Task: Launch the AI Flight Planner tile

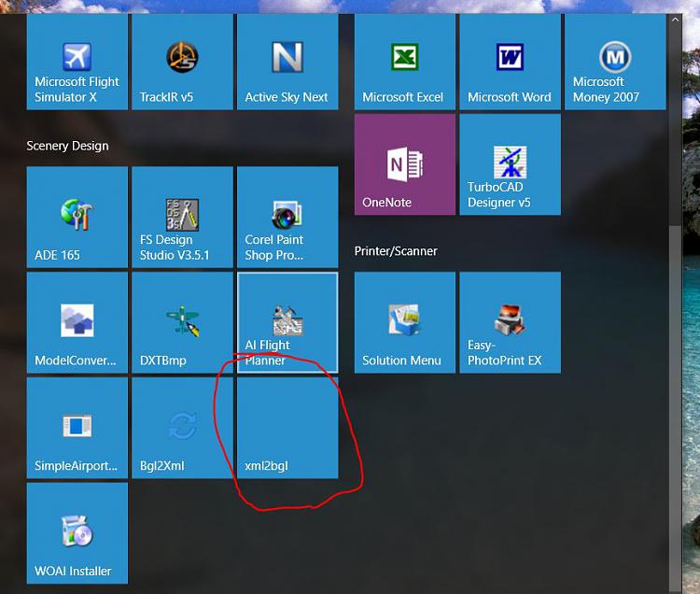Action: tap(287, 322)
